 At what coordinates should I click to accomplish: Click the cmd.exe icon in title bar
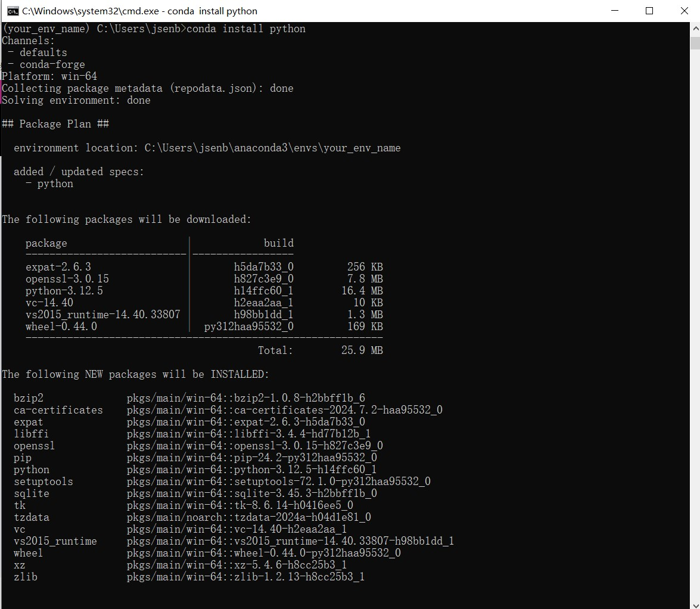(13, 11)
